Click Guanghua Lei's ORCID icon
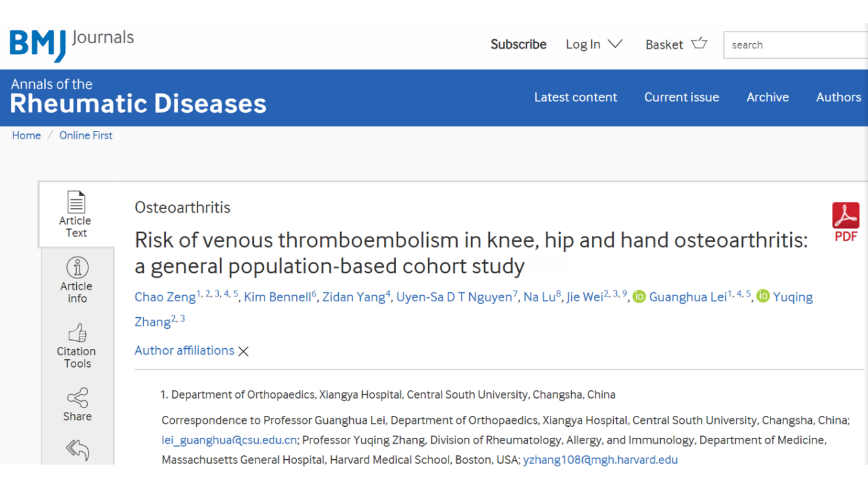This screenshot has height=481, width=868. [639, 297]
